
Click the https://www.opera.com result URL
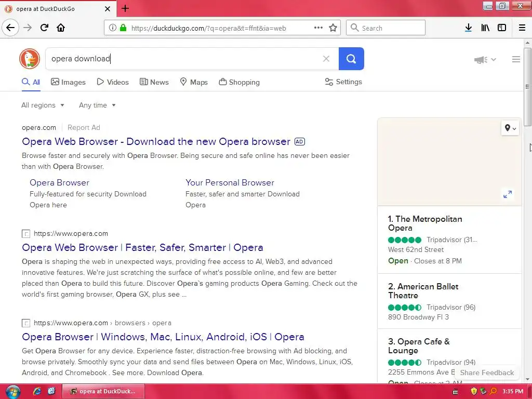[x=71, y=233]
